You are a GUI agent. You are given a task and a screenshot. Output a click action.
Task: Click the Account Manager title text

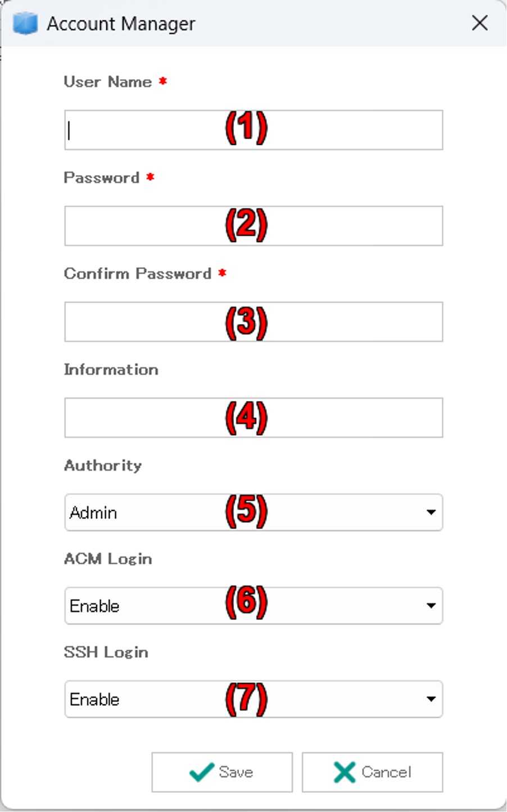tap(120, 24)
